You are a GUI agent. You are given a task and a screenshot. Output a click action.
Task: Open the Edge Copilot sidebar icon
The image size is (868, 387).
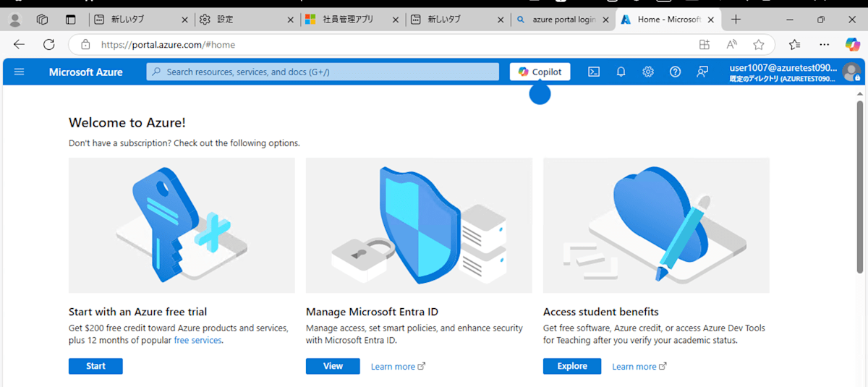pyautogui.click(x=853, y=44)
